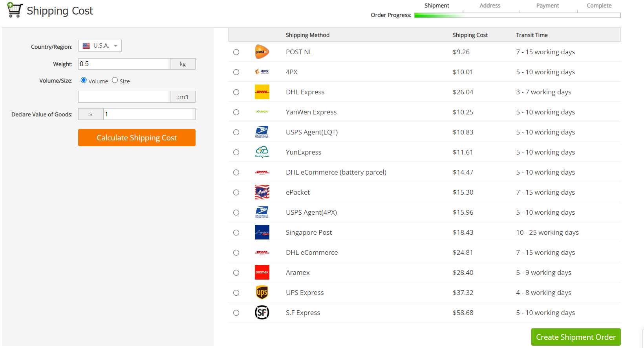Click the POST NL carrier logo
Image resolution: width=644 pixels, height=348 pixels.
click(262, 52)
